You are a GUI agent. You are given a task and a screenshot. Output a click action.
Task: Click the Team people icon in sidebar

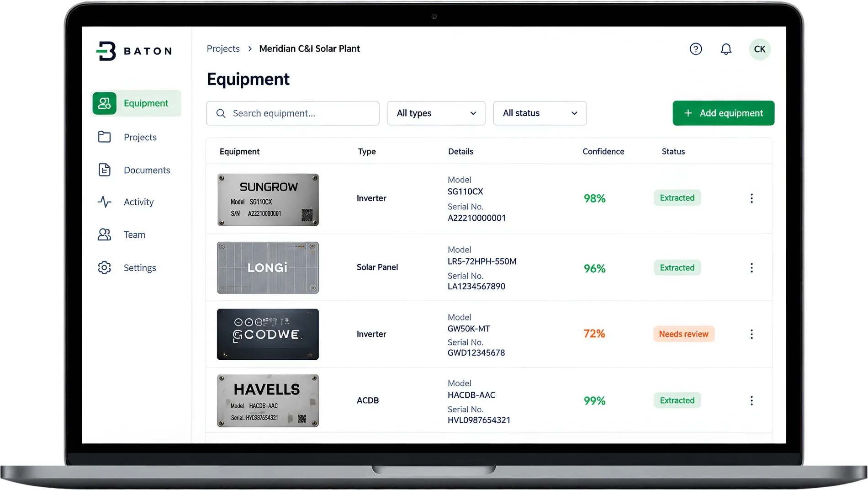click(x=104, y=234)
